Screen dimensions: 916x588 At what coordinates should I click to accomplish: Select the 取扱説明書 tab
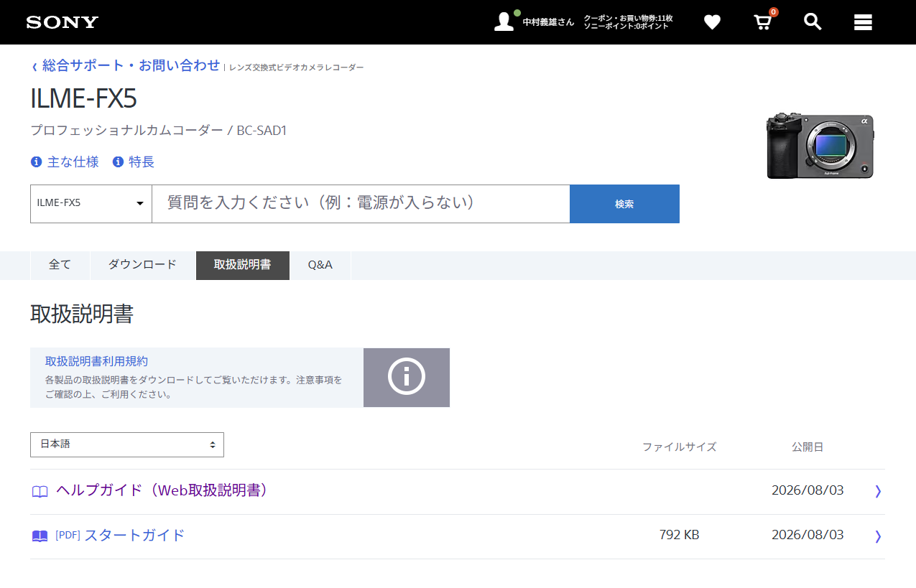243,265
